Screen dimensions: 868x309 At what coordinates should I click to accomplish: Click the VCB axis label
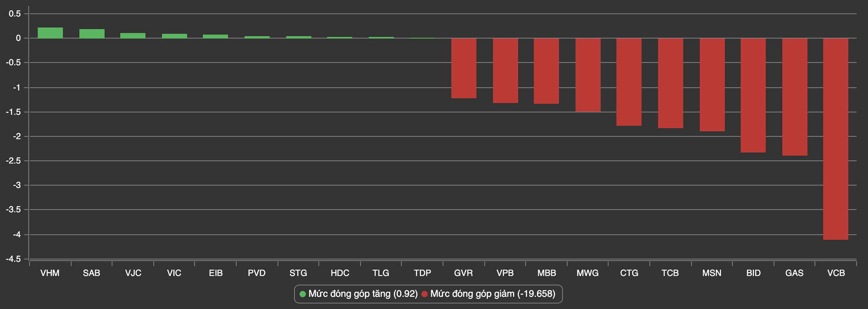(836, 273)
